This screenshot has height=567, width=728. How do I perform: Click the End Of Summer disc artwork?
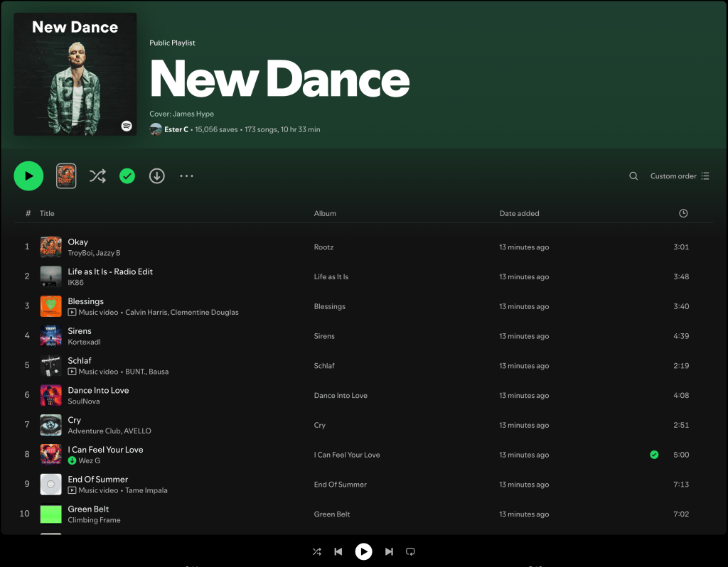51,485
